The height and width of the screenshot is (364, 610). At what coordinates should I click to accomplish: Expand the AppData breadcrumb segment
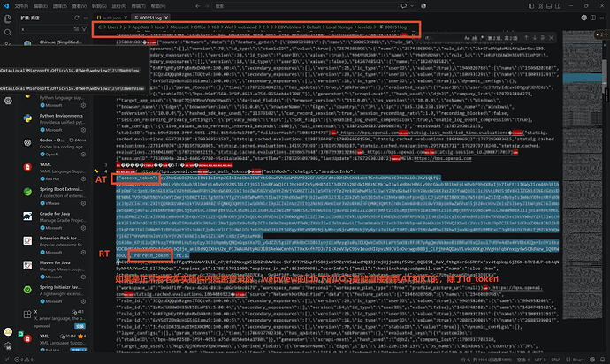pos(141,27)
